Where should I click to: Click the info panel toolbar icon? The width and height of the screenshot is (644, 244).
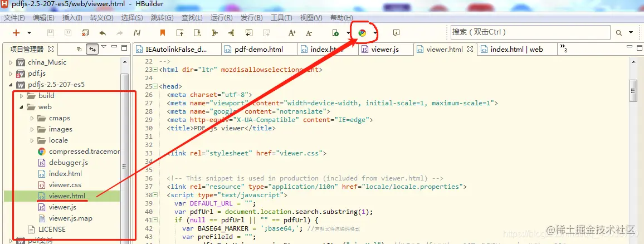click(396, 33)
